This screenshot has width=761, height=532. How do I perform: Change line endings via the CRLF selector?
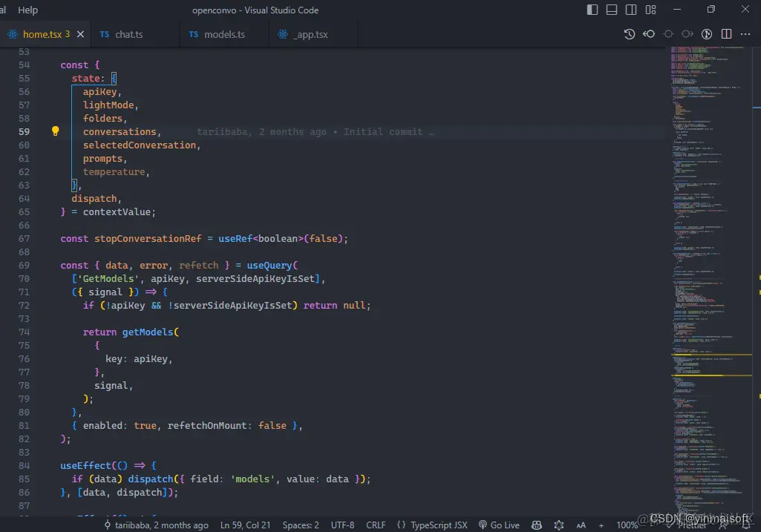point(376,525)
